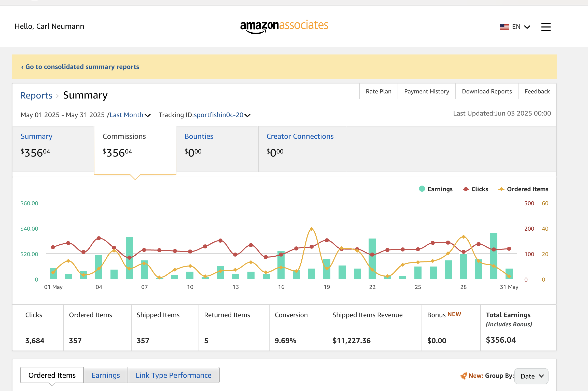Toggle the Ordered Items legend marker
588x391 pixels.
pyautogui.click(x=501, y=189)
